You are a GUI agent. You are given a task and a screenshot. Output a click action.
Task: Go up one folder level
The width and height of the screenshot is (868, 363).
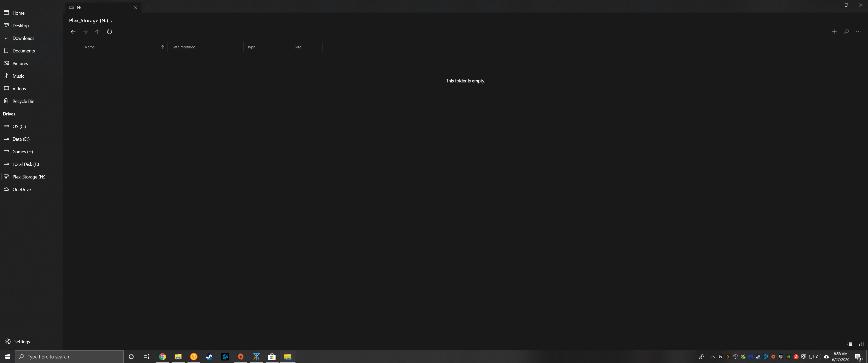point(97,32)
